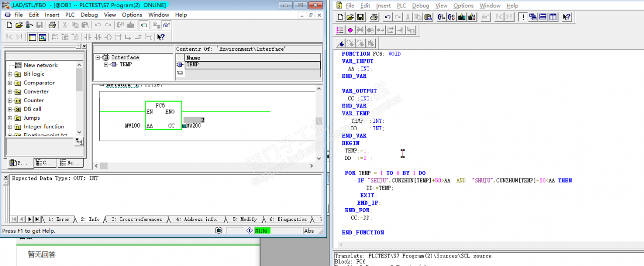Open the Debug menu in LAD/STL/FBD window
The image size is (644, 266).
tap(89, 15)
